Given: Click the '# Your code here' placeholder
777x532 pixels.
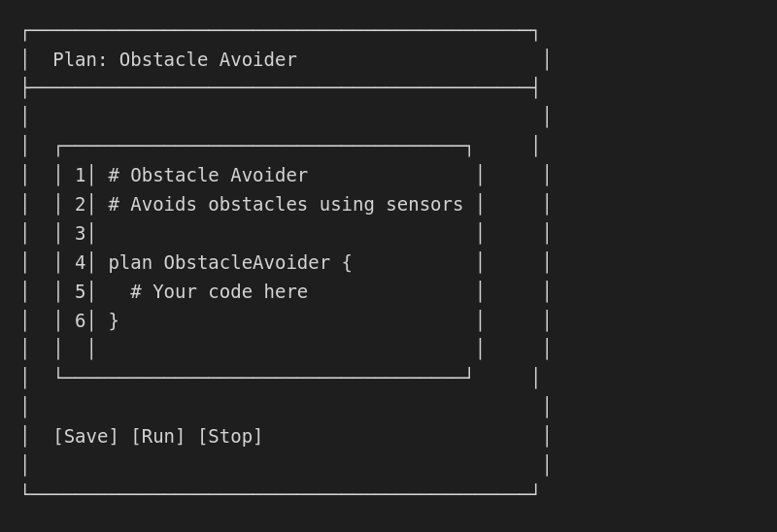Looking at the screenshot, I should (219, 292).
